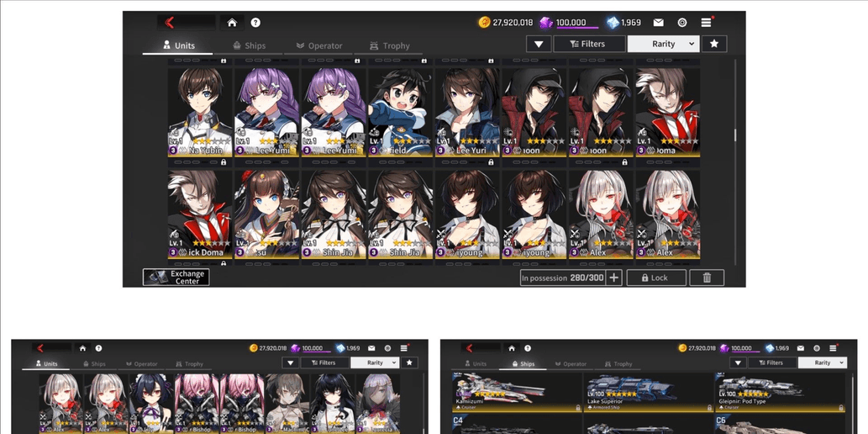Switch to Trophy tab in large Units window

click(389, 45)
